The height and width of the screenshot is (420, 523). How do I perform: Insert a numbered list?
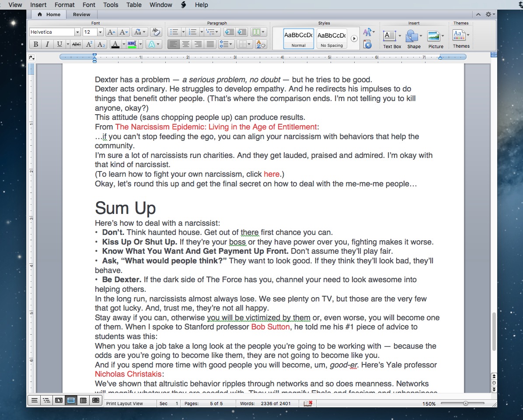point(192,32)
